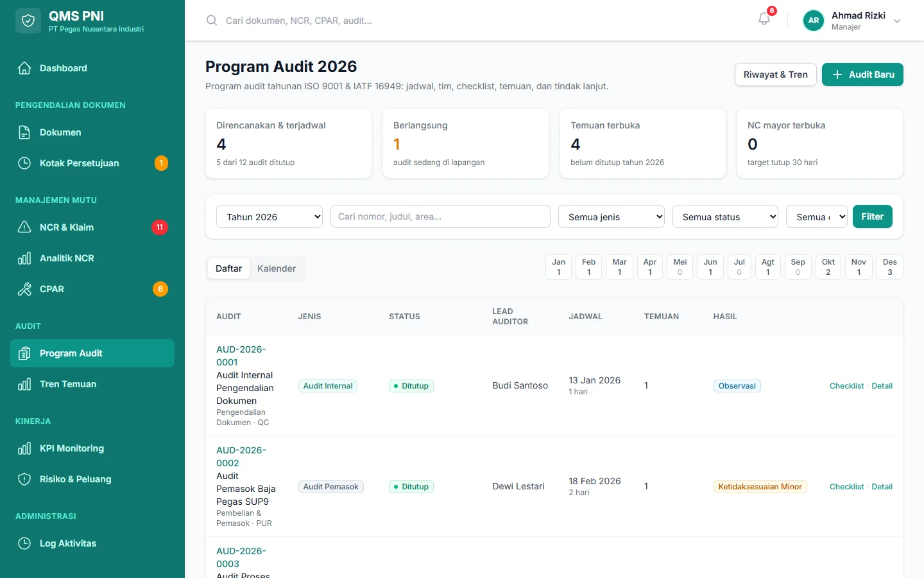924x578 pixels.
Task: Click the Analitik NCR bar chart icon
Action: [x=24, y=258]
